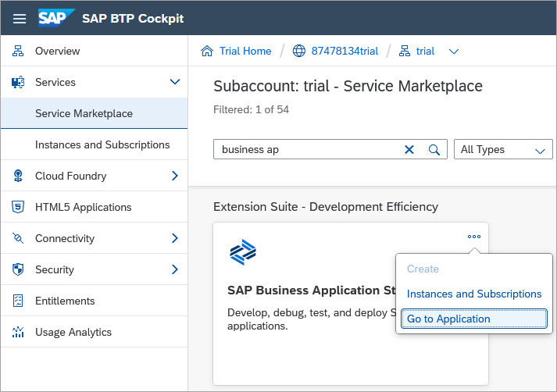Screen dimensions: 557x392
Task: Click the SAP Business Application Studio logo
Action: pyautogui.click(x=243, y=252)
